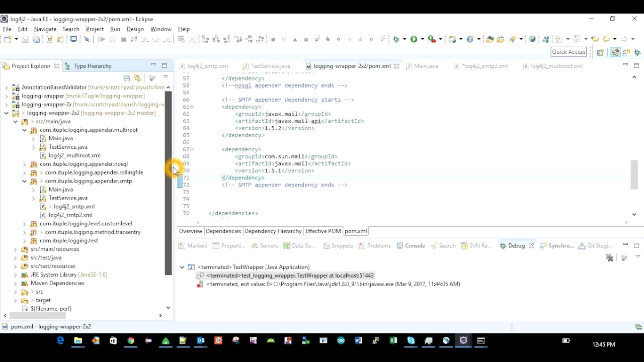Switch to the Git Staging view tab
This screenshot has height=362, width=644.
(595, 246)
